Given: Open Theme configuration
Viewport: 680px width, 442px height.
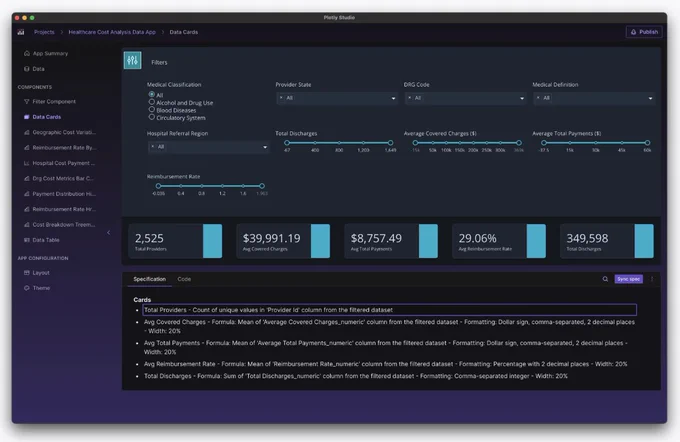Looking at the screenshot, I should [41, 288].
